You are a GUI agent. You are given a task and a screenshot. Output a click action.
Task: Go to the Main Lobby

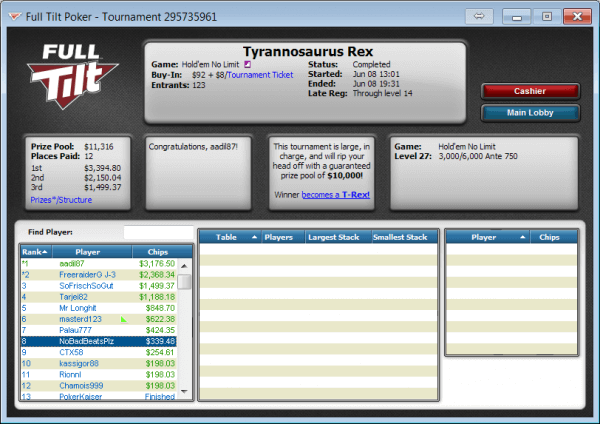(x=529, y=112)
